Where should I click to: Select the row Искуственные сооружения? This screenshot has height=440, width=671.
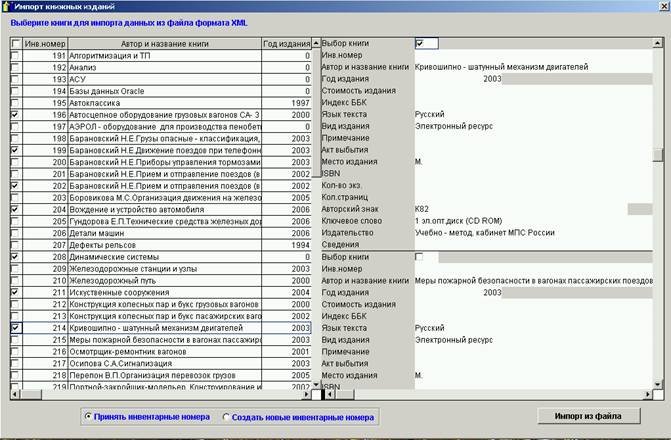pos(161,292)
